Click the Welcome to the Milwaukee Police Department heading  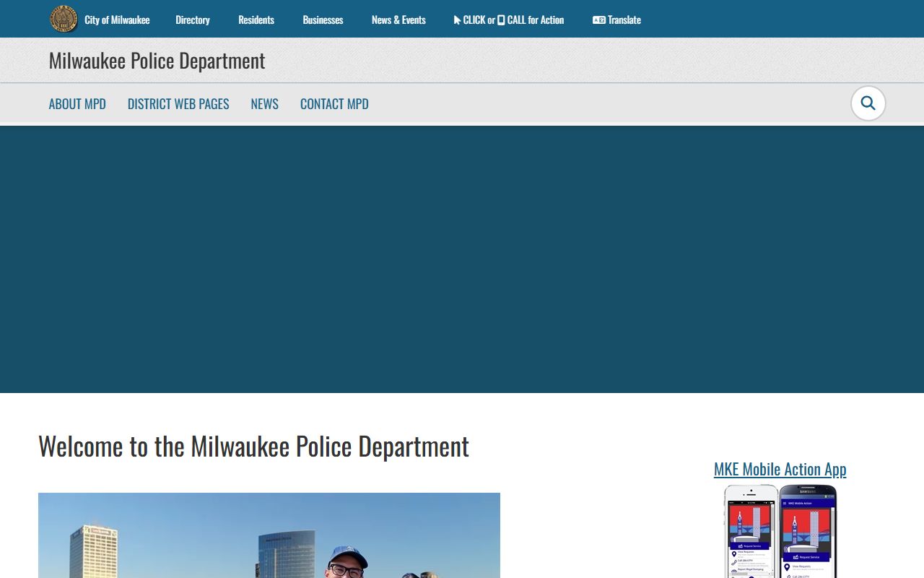253,447
